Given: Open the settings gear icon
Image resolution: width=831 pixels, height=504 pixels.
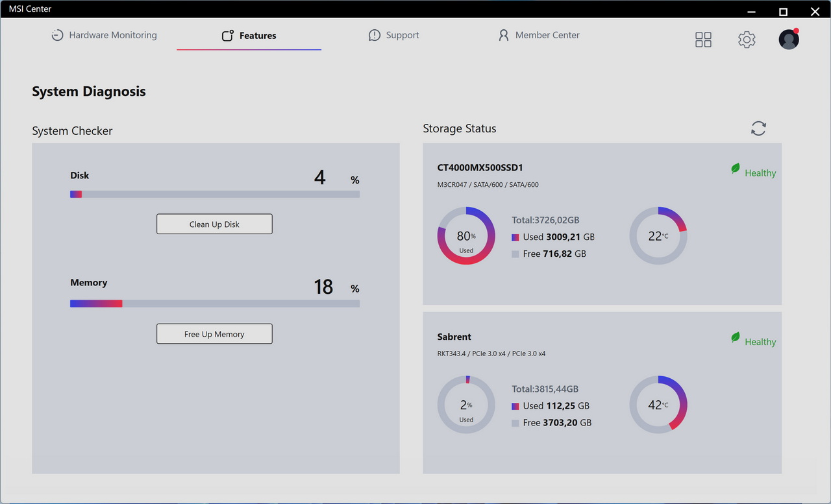Looking at the screenshot, I should tap(747, 40).
